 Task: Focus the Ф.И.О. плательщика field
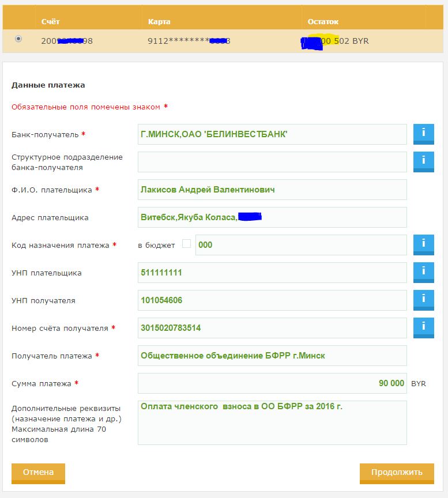coord(272,190)
